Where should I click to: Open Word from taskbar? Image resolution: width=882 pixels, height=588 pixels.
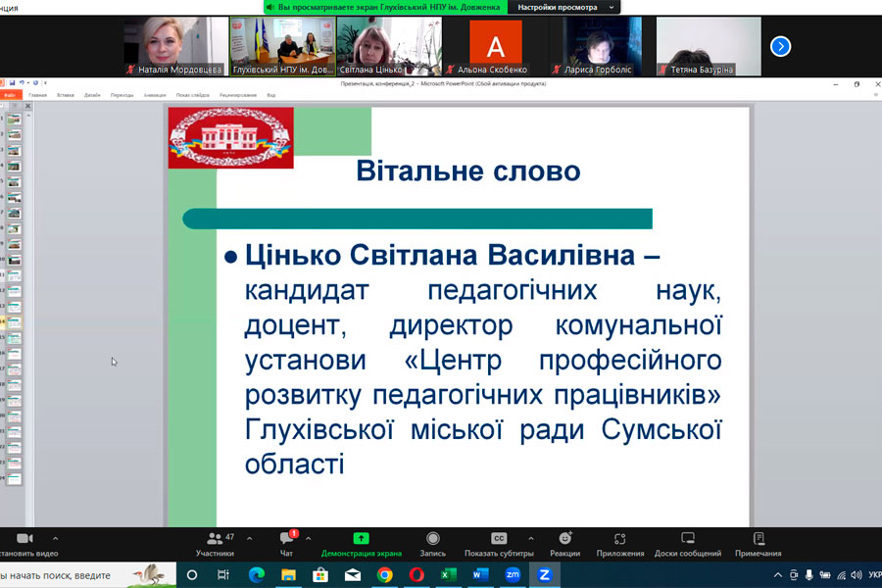coord(480,575)
